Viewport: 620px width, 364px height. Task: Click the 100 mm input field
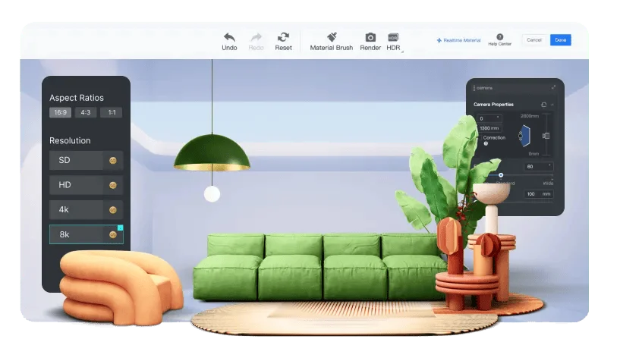coord(539,194)
